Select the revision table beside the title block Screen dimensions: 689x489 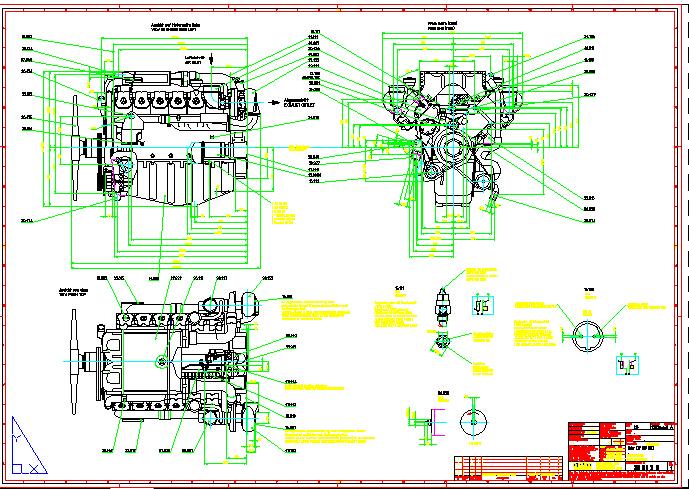tap(509, 467)
